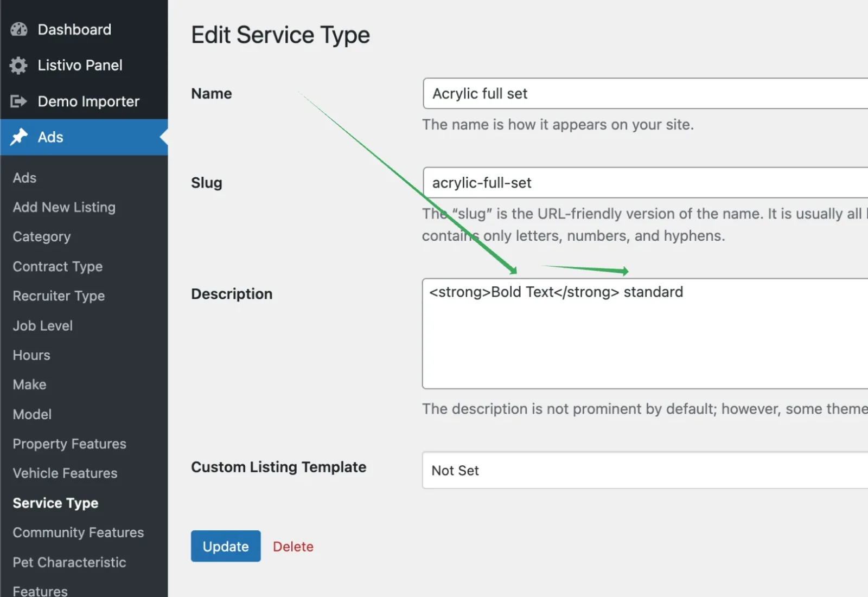Viewport: 868px width, 597px height.
Task: Click the Slug field label
Action: 207,183
